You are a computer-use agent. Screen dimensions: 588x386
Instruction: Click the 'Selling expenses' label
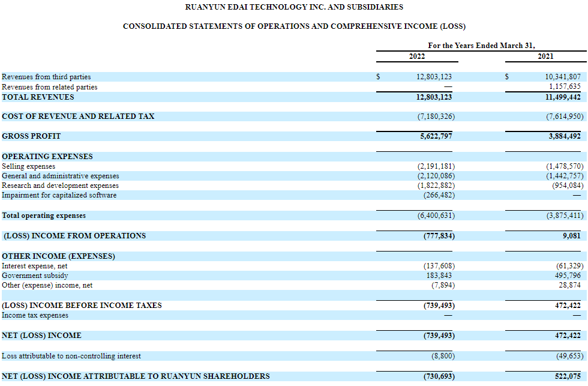click(x=29, y=166)
